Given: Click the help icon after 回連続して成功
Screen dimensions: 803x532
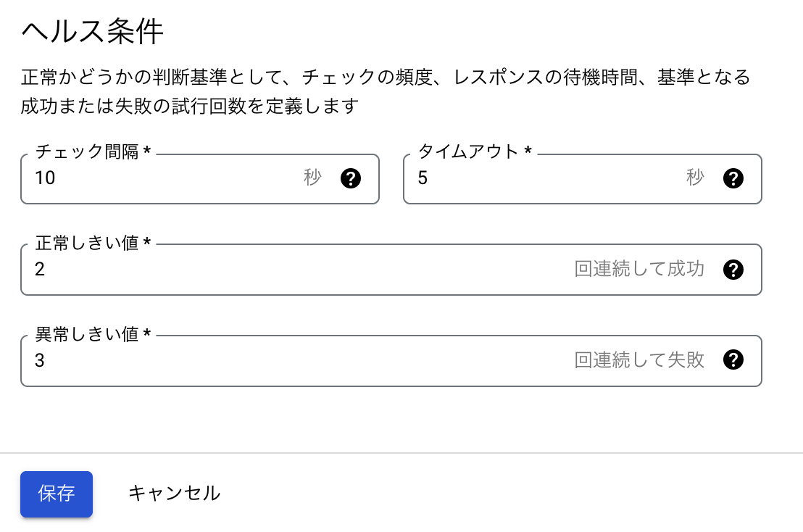Looking at the screenshot, I should (733, 269).
